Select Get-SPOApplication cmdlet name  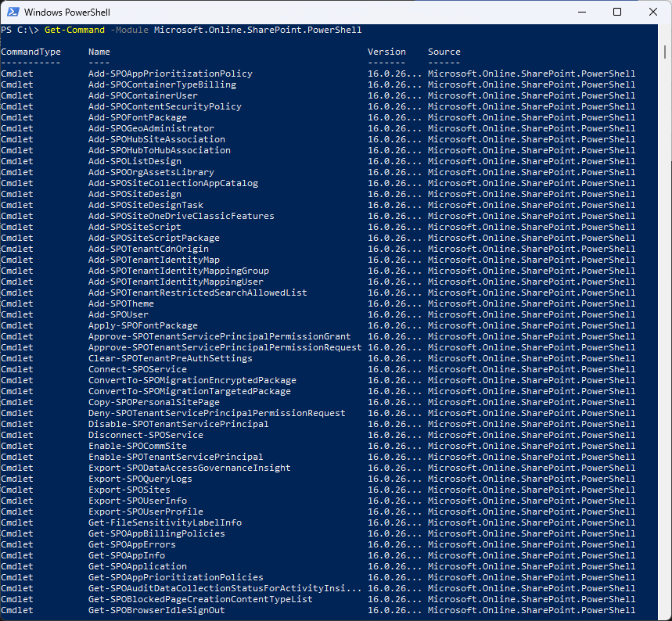click(138, 566)
